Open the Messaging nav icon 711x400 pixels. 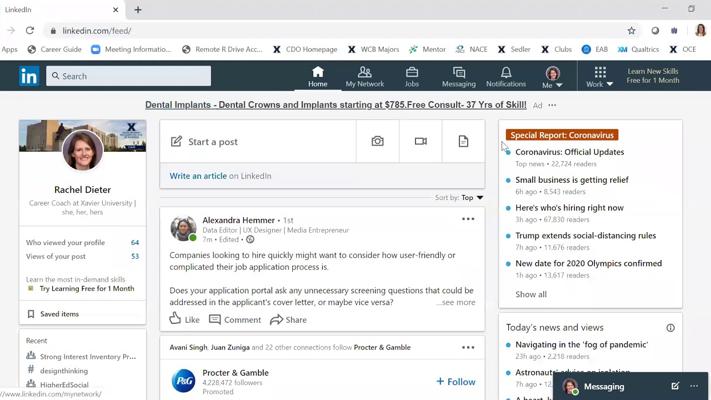point(459,76)
